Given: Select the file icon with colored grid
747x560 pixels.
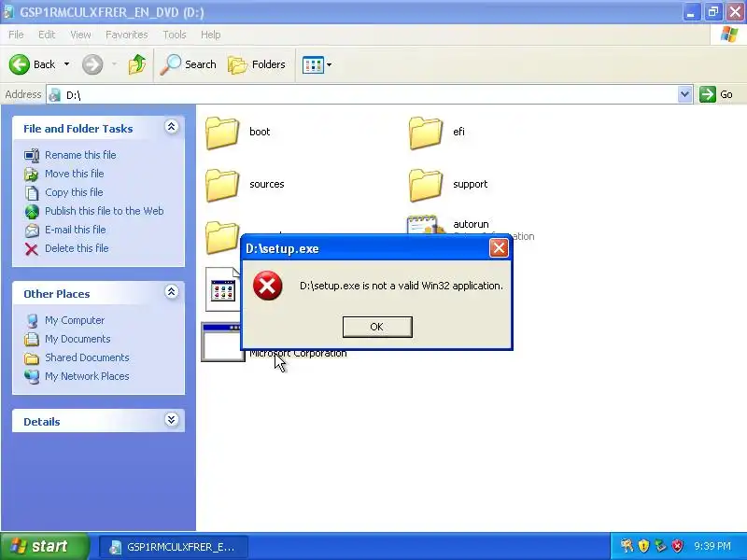Looking at the screenshot, I should click(222, 289).
